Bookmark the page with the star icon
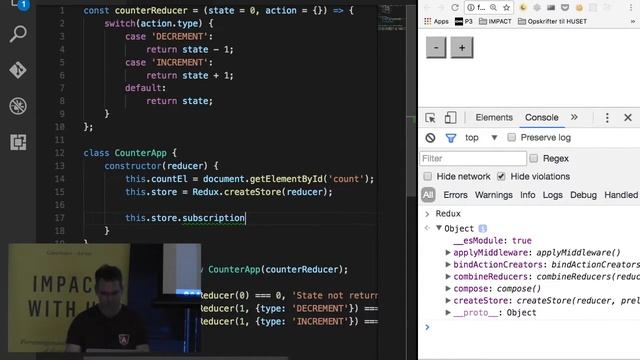Viewport: 640px width, 360px height. tap(506, 7)
